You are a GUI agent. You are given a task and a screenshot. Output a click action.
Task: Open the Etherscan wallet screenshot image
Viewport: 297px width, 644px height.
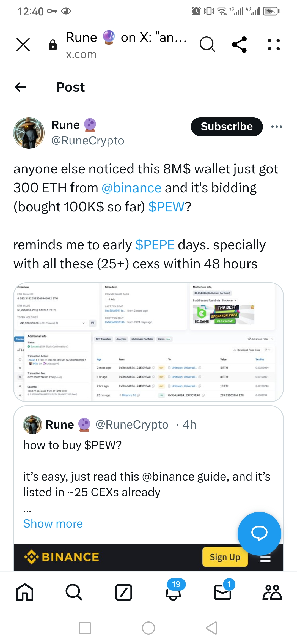coord(148,342)
